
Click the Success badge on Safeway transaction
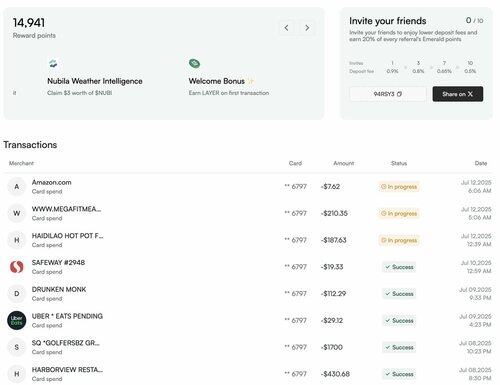tap(399, 267)
